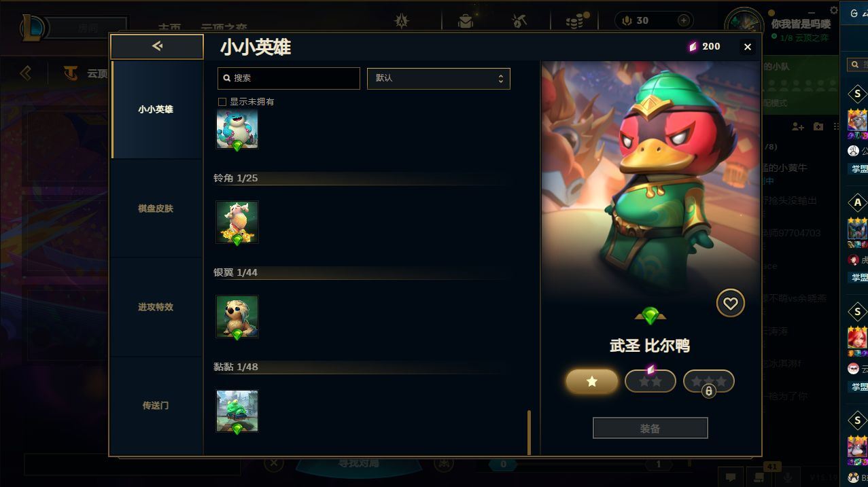Screen dimensions: 868x487
Task: Favorite 武圣 比尔鸭 with heart icon
Action: click(730, 303)
